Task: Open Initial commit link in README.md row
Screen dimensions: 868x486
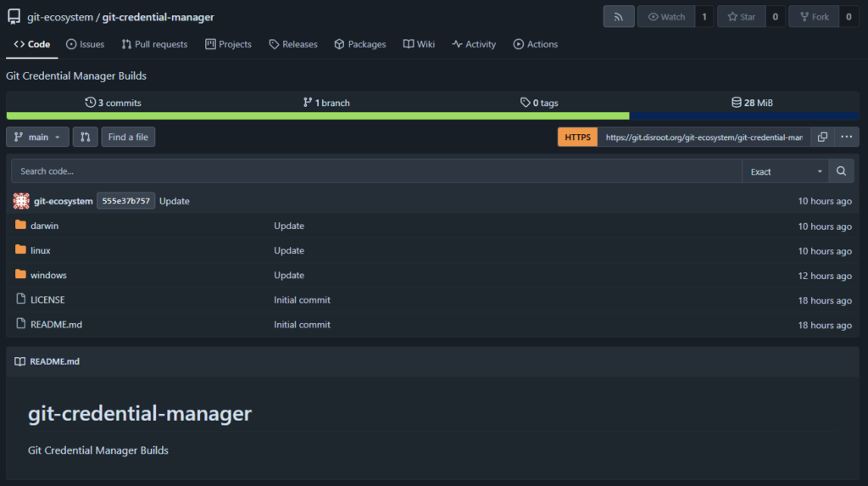Action: click(x=303, y=324)
